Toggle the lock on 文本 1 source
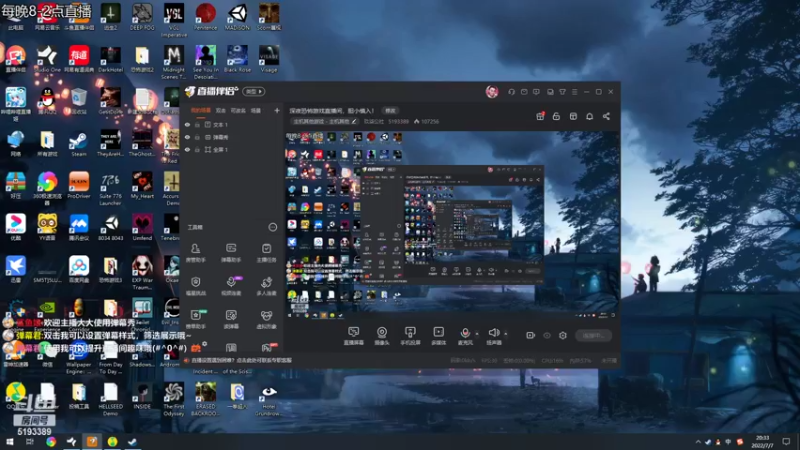 coord(197,124)
